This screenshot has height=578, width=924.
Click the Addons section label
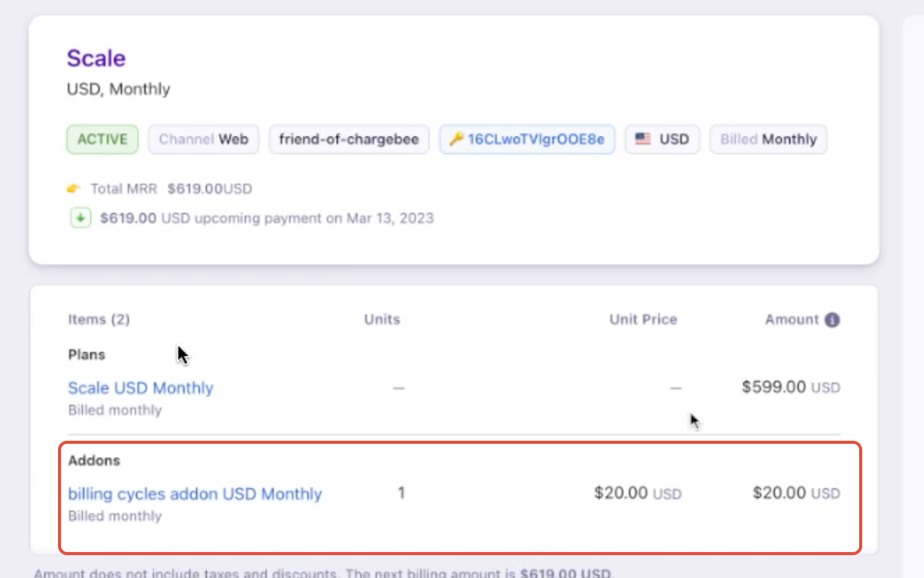[x=94, y=461]
